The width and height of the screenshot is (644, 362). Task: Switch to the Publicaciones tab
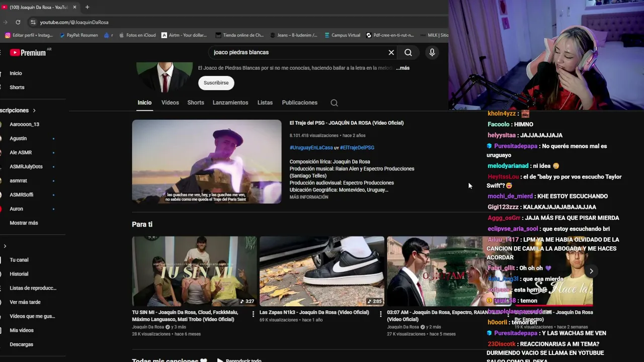tap(300, 103)
